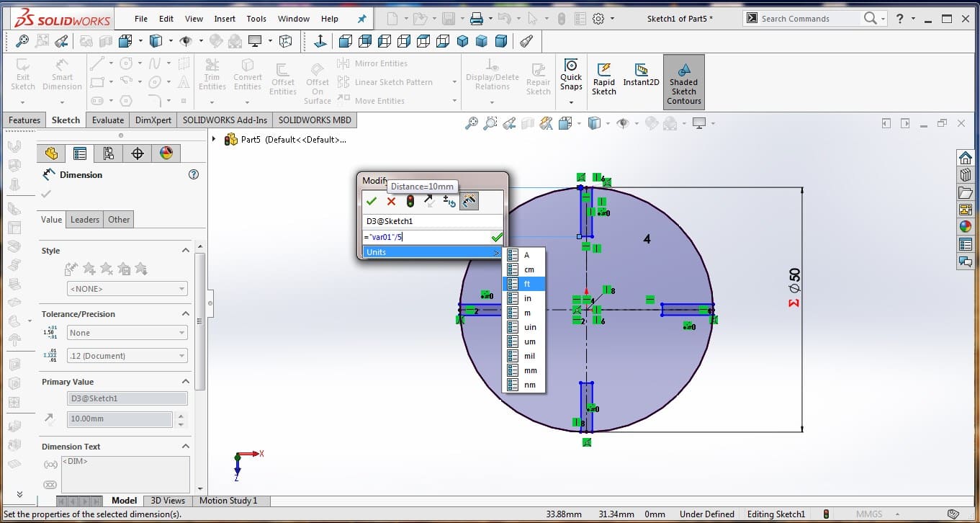Click Smart Dimension tool
980x523 pixels.
[62, 75]
